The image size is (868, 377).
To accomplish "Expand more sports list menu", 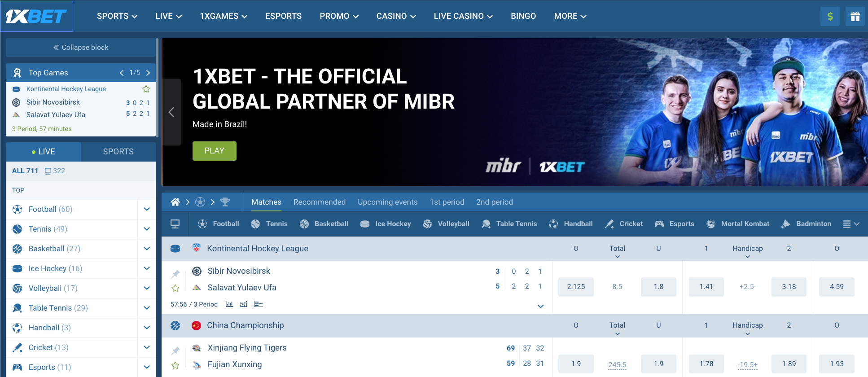I will point(851,224).
